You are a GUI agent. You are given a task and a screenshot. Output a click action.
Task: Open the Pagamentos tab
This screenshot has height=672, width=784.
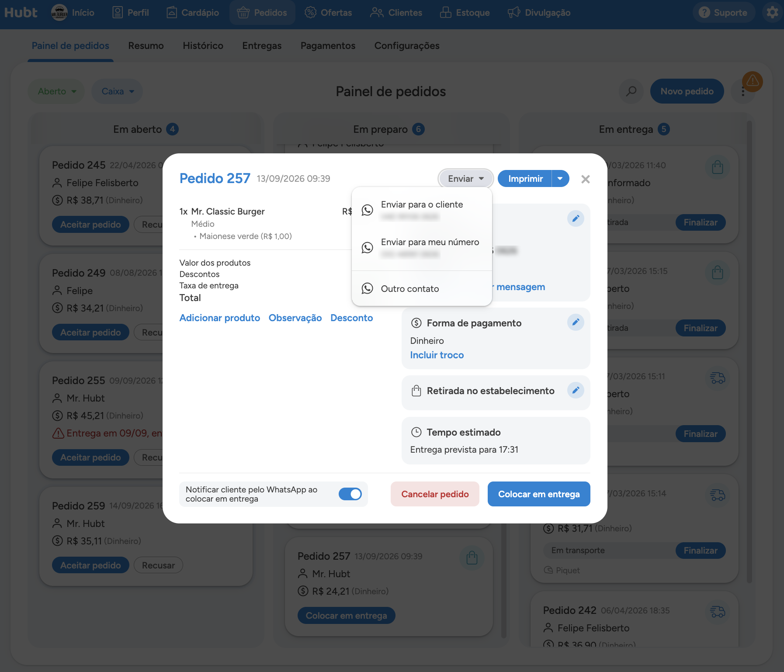point(328,45)
